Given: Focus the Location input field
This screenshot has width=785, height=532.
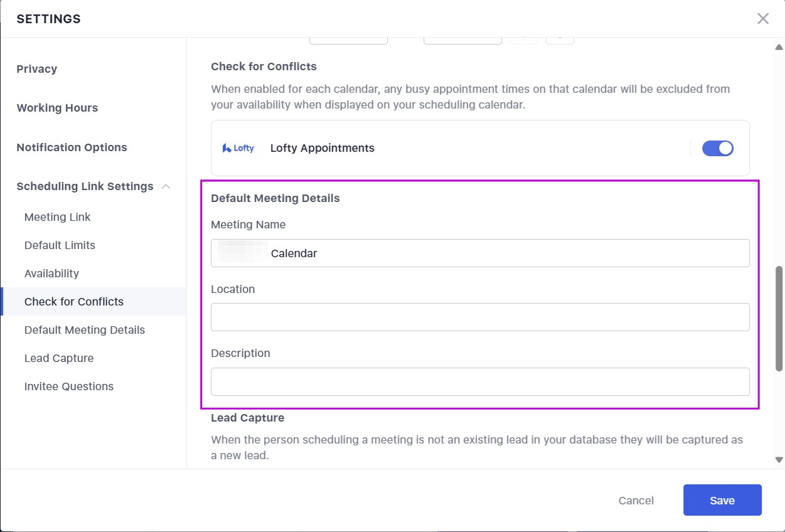Looking at the screenshot, I should 480,317.
